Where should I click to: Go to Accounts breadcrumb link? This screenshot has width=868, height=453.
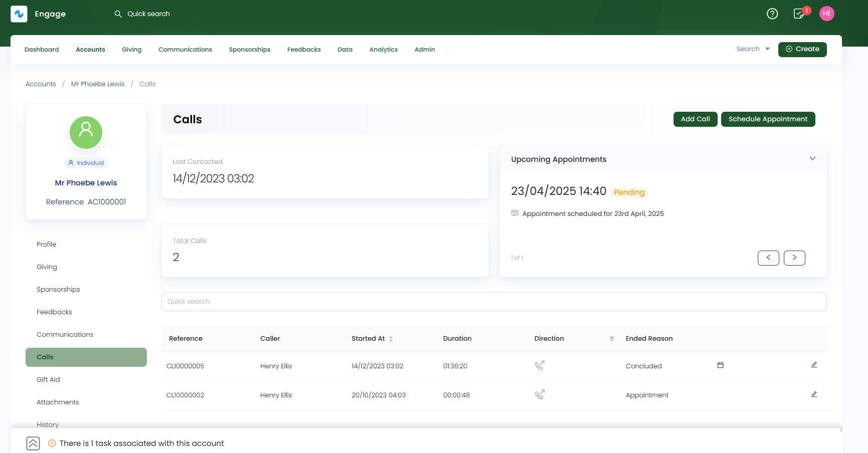pos(41,84)
